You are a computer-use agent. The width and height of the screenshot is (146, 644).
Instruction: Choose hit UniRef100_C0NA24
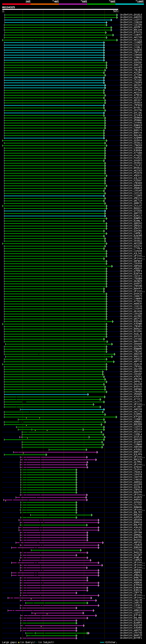tap(131, 58)
